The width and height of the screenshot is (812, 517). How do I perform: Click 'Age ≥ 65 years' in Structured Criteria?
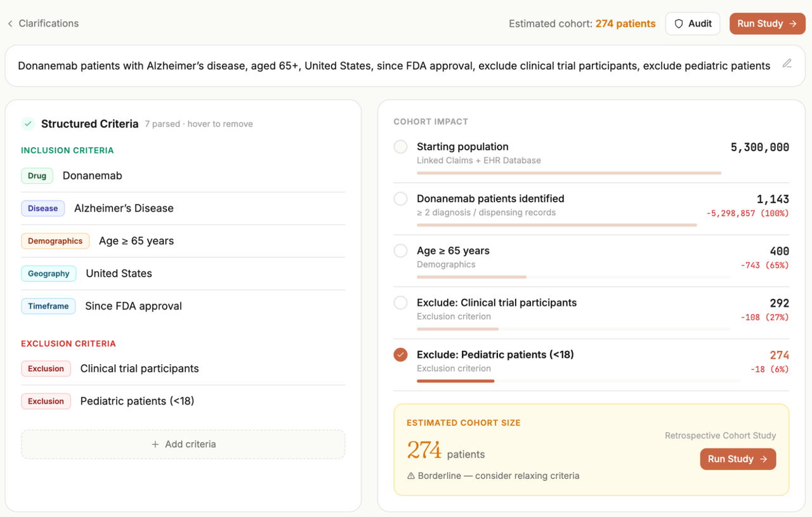[x=136, y=241]
